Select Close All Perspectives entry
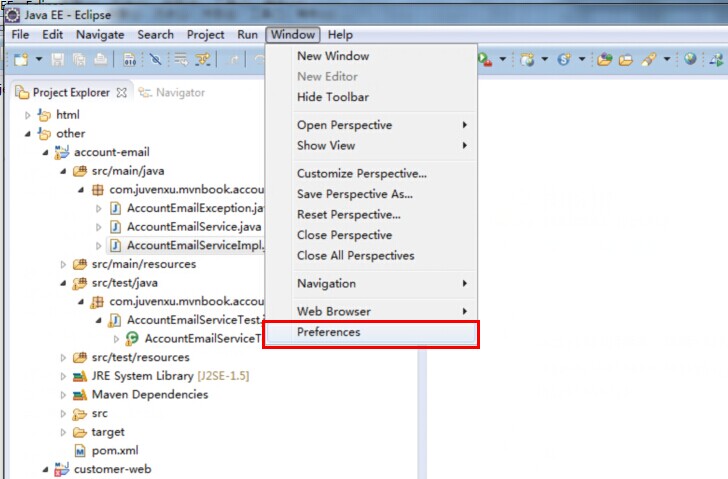The width and height of the screenshot is (728, 479). tap(371, 255)
